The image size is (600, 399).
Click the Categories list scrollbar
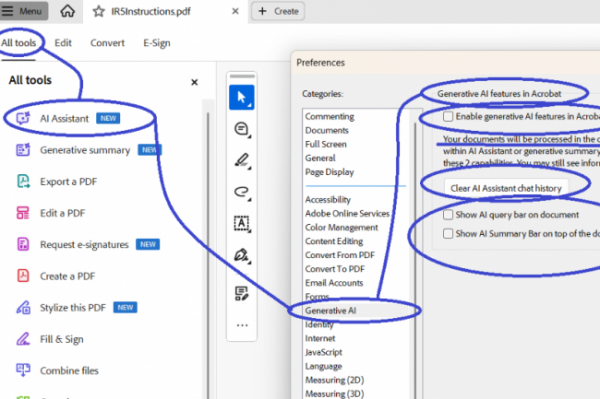click(x=416, y=260)
